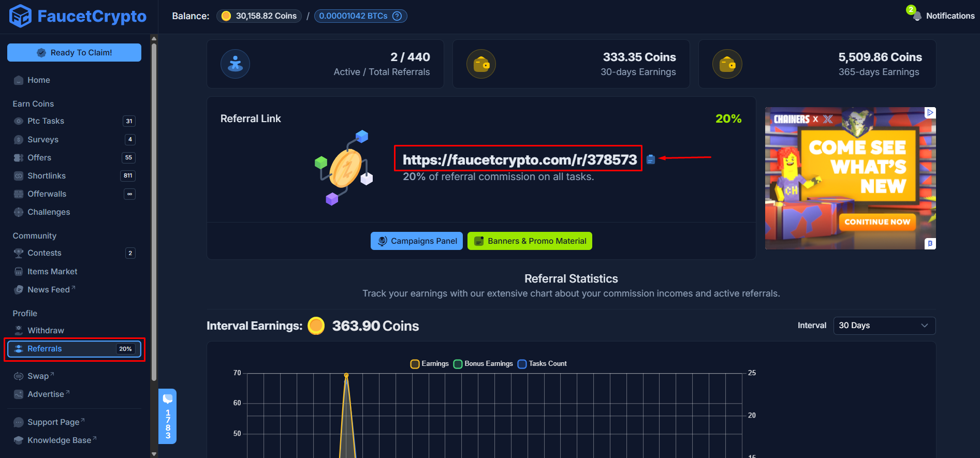This screenshot has height=458, width=980.
Task: Click the Support Page icon
Action: click(x=19, y=422)
